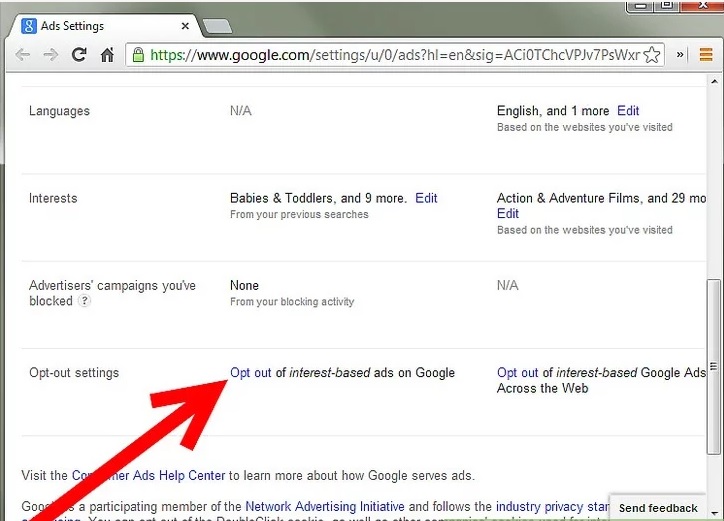Show hidden extensions chevron

(680, 55)
